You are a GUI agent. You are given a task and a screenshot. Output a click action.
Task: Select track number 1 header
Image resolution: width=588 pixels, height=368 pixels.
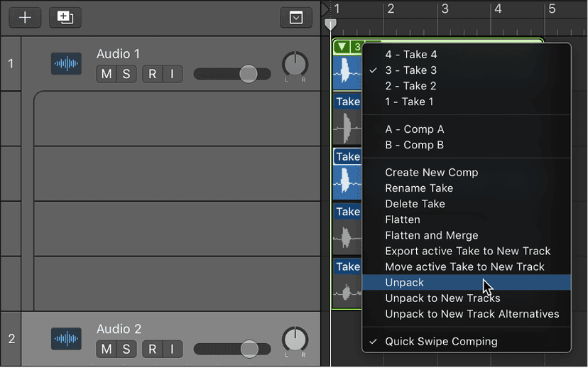click(x=11, y=64)
